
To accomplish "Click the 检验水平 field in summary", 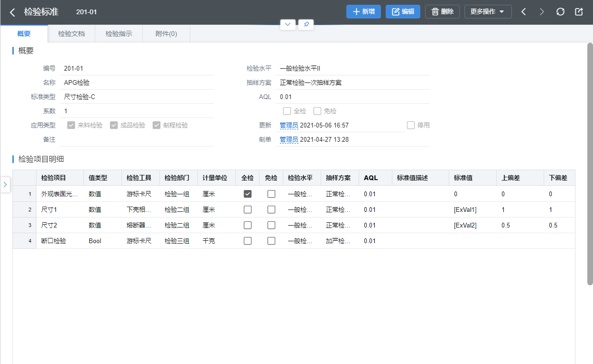I will pos(352,68).
